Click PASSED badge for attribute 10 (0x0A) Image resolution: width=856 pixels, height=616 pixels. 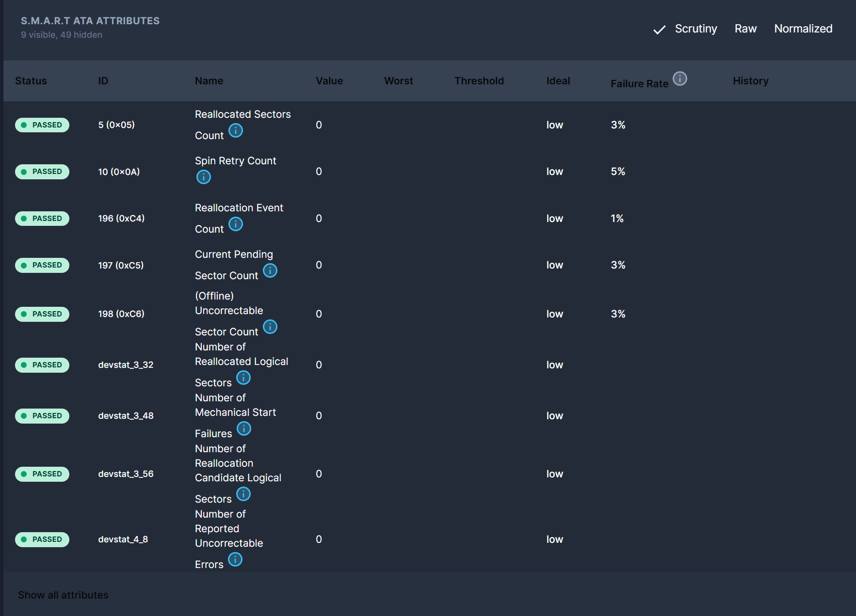coord(42,172)
